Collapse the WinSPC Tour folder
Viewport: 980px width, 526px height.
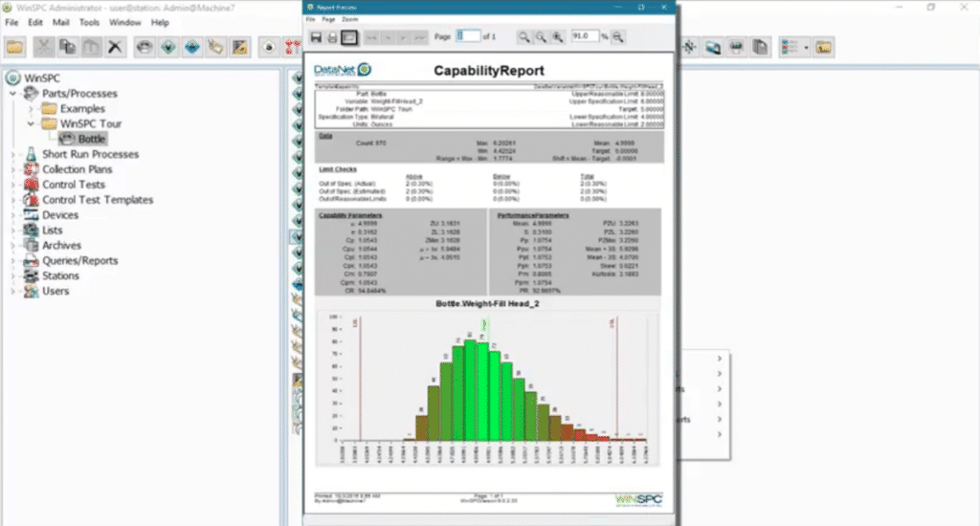pos(33,124)
